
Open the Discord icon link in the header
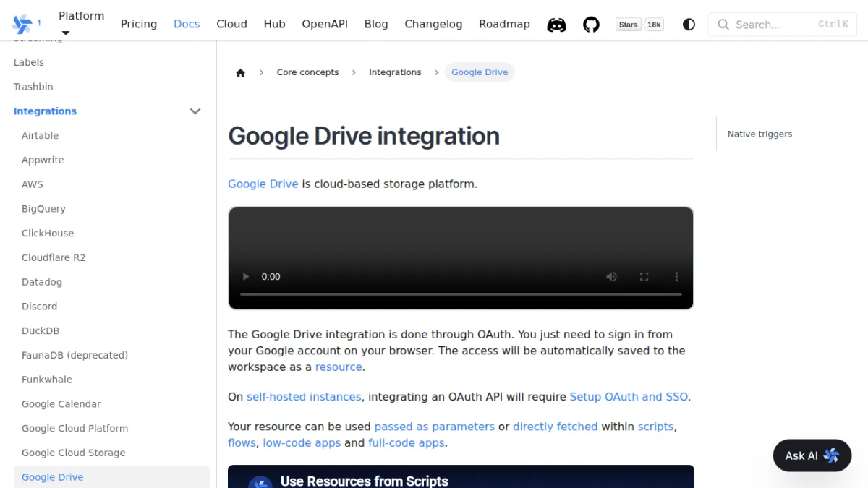(556, 25)
